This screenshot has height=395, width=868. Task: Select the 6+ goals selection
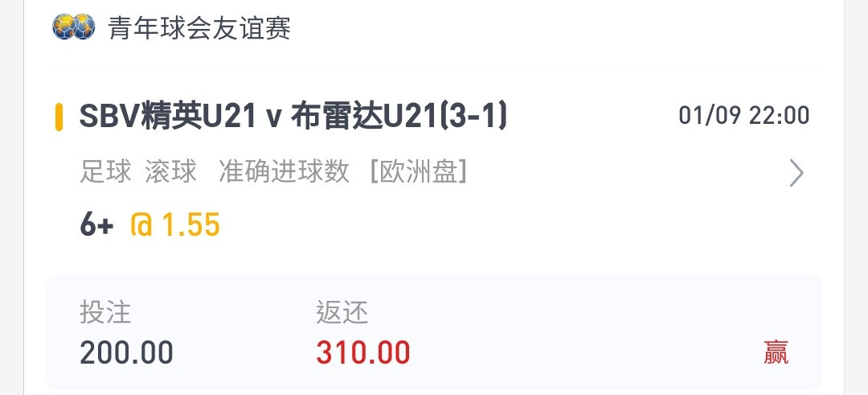[x=97, y=225]
